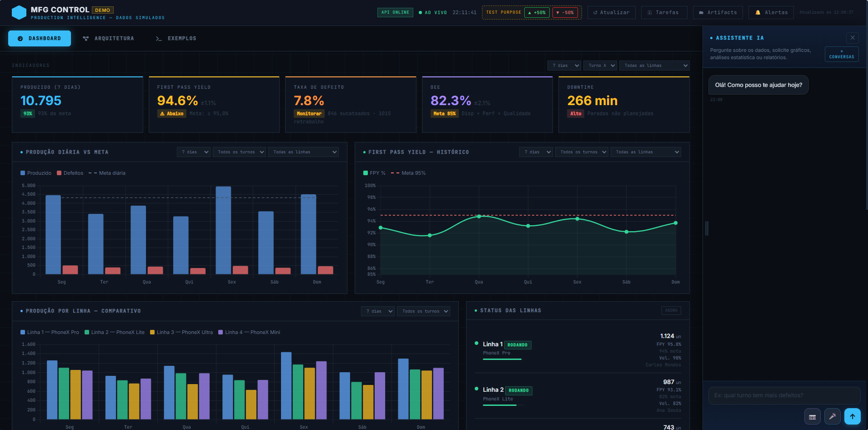Switch to the Arquitetura tab
868x430 pixels.
pyautogui.click(x=109, y=38)
